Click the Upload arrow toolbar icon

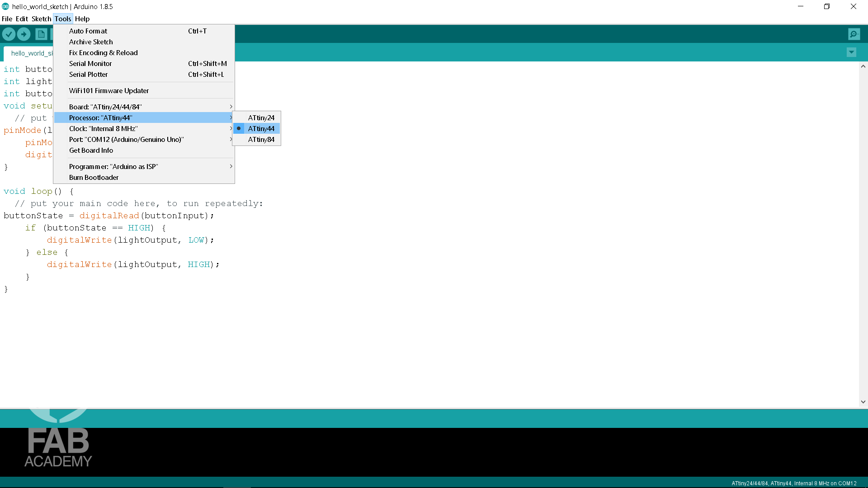(24, 34)
